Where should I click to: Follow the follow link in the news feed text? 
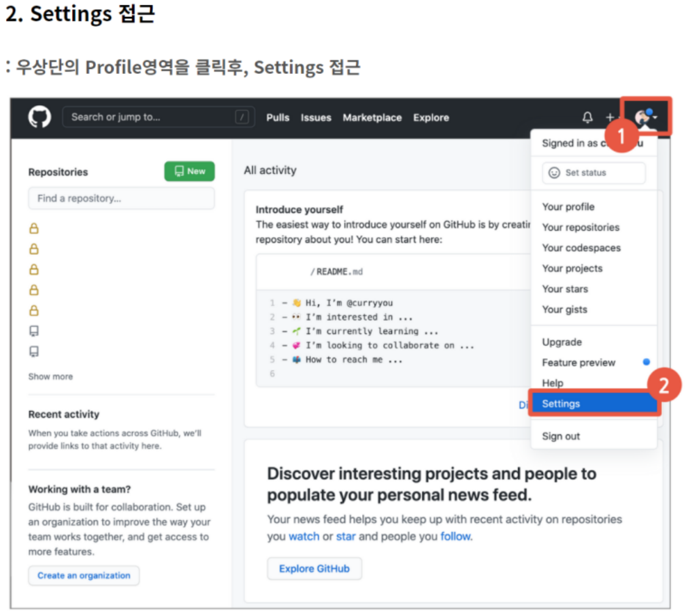click(x=456, y=537)
